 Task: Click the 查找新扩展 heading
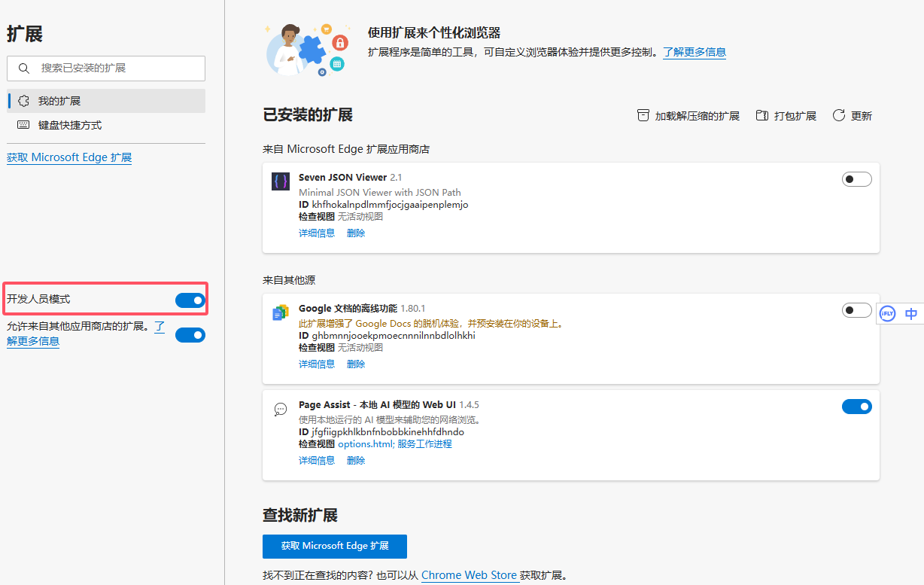coord(300,516)
